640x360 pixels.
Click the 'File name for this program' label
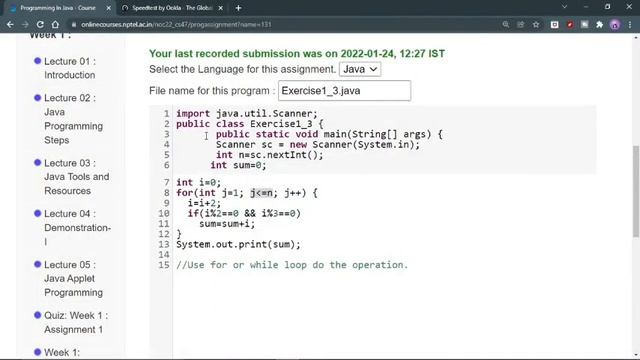212,91
